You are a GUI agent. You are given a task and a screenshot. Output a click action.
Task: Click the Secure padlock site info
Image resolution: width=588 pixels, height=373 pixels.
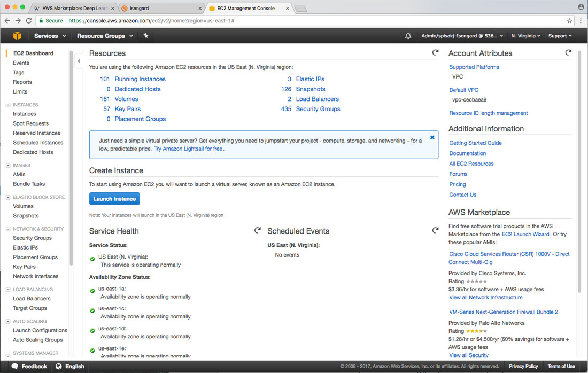(x=51, y=21)
